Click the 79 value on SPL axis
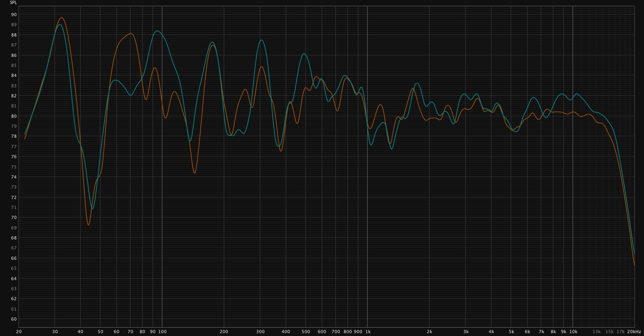The image size is (644, 336). tap(14, 126)
